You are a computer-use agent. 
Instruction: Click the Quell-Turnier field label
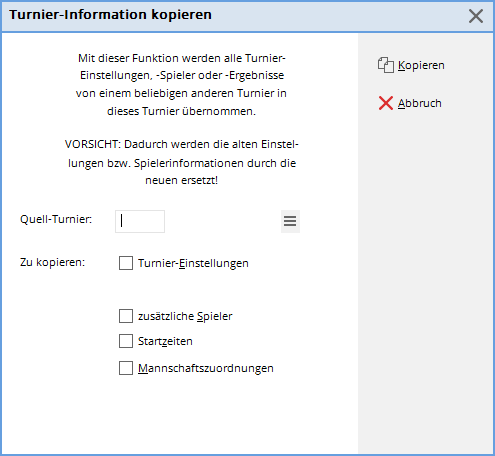click(x=56, y=219)
